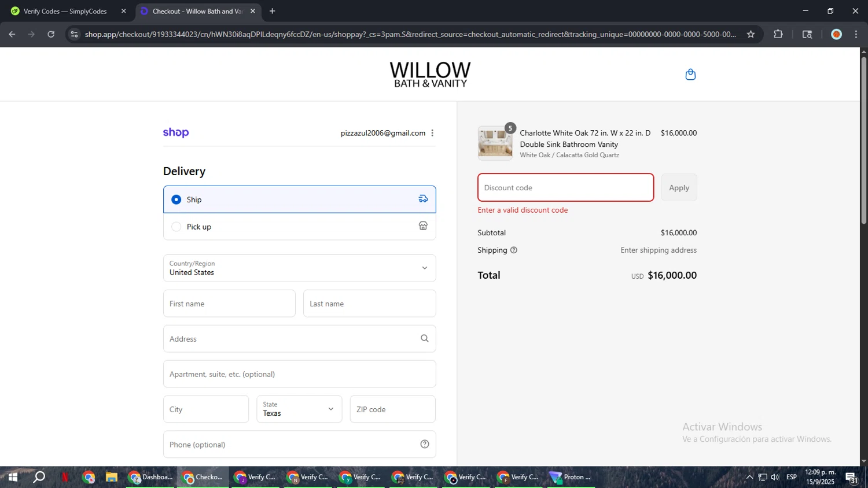The width and height of the screenshot is (868, 488).
Task: Click the address search magnifier icon
Action: (425, 338)
